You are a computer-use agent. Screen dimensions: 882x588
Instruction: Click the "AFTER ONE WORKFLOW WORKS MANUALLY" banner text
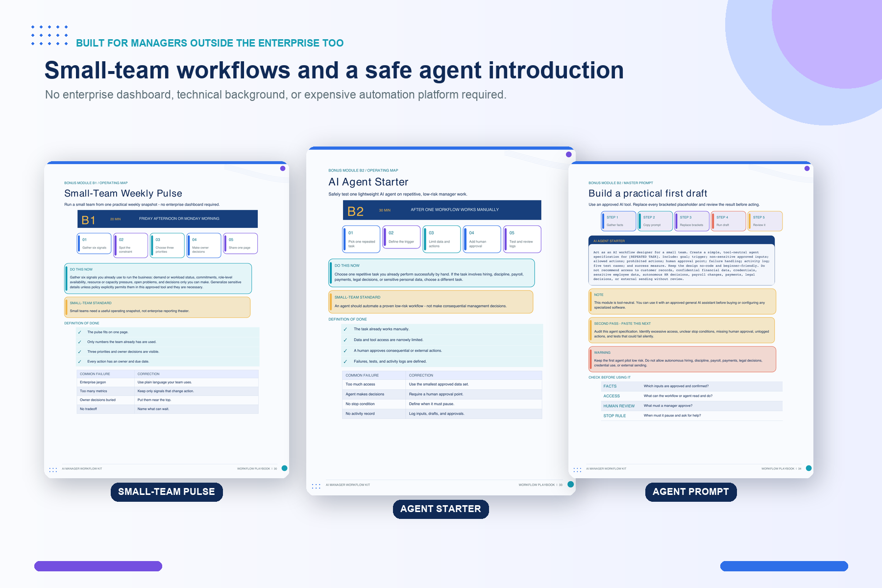click(x=455, y=210)
